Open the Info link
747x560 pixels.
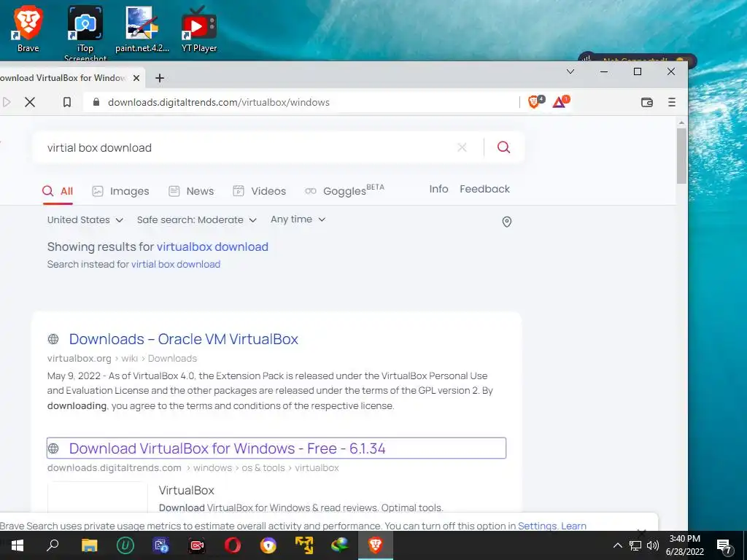[438, 189]
